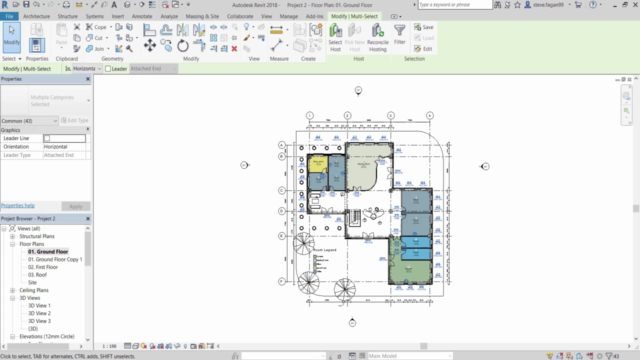Switch to the Manage ribbon tab

click(x=289, y=16)
